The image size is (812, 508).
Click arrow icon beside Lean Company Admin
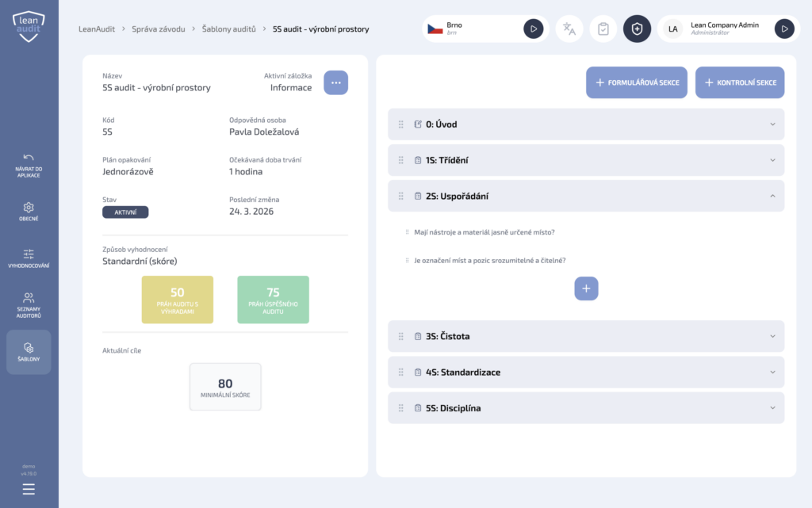(x=784, y=29)
